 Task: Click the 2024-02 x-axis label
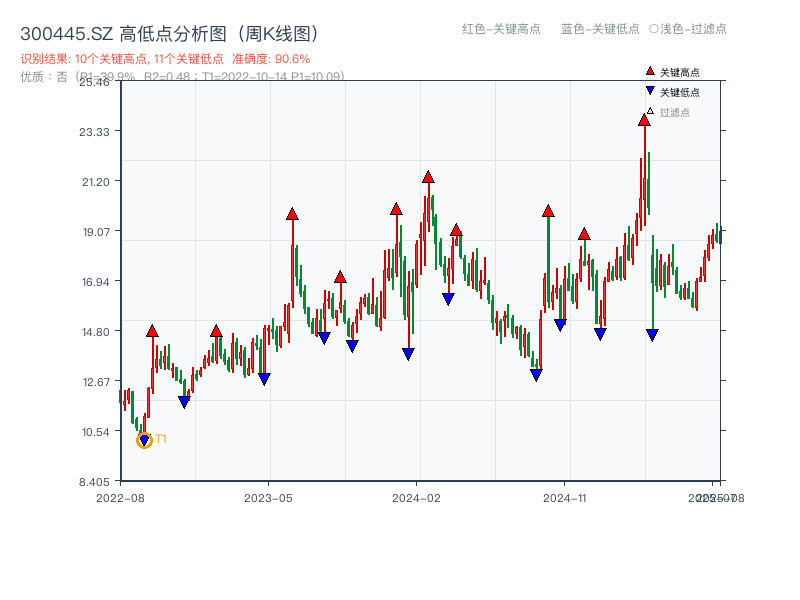pyautogui.click(x=415, y=497)
